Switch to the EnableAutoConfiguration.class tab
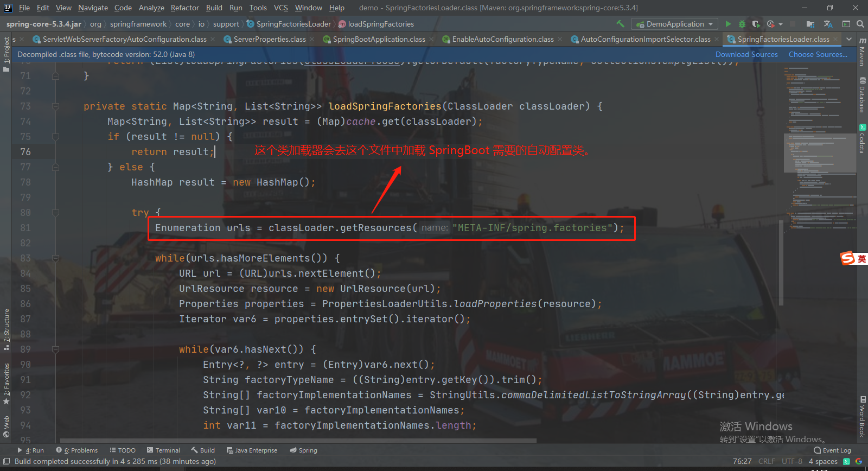 point(503,39)
